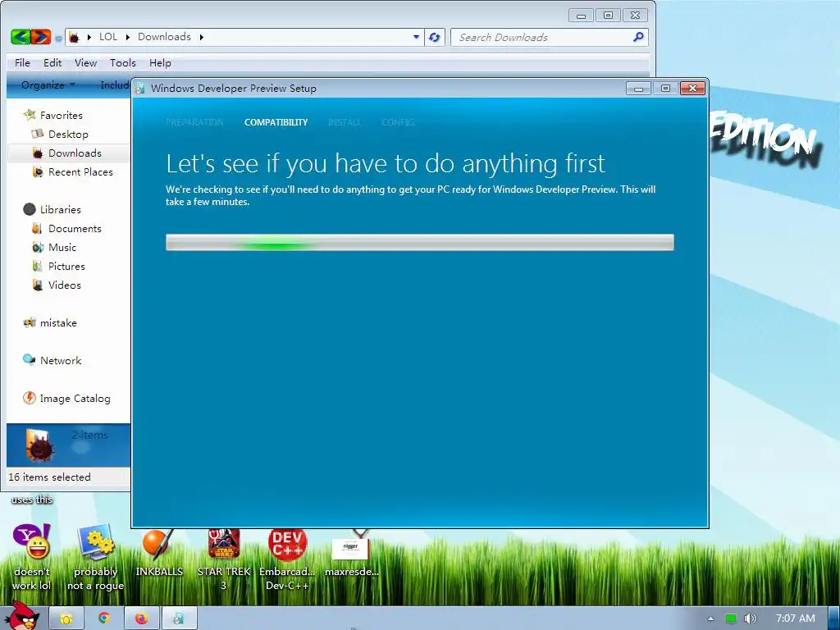840x630 pixels.
Task: Open the File menu
Action: point(22,62)
